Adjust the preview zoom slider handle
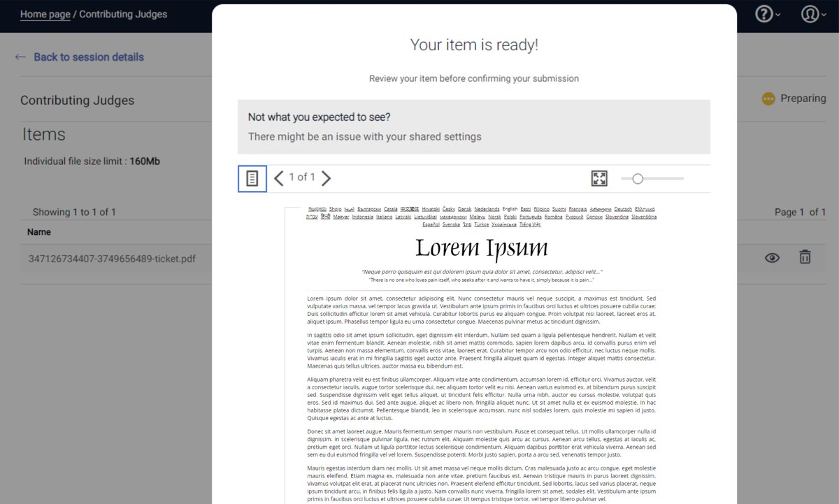This screenshot has width=839, height=504. [x=637, y=179]
